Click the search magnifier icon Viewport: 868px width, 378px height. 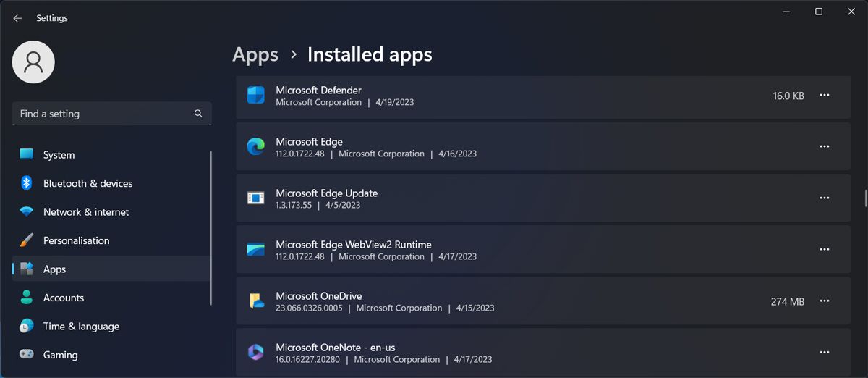(198, 114)
